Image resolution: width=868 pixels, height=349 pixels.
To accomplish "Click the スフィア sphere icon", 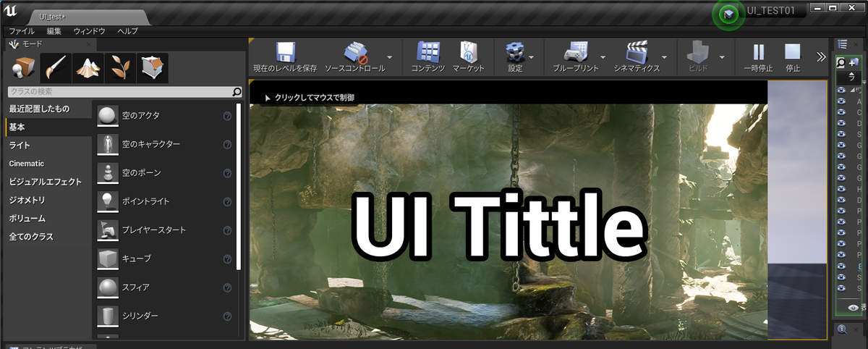I will 107,287.
